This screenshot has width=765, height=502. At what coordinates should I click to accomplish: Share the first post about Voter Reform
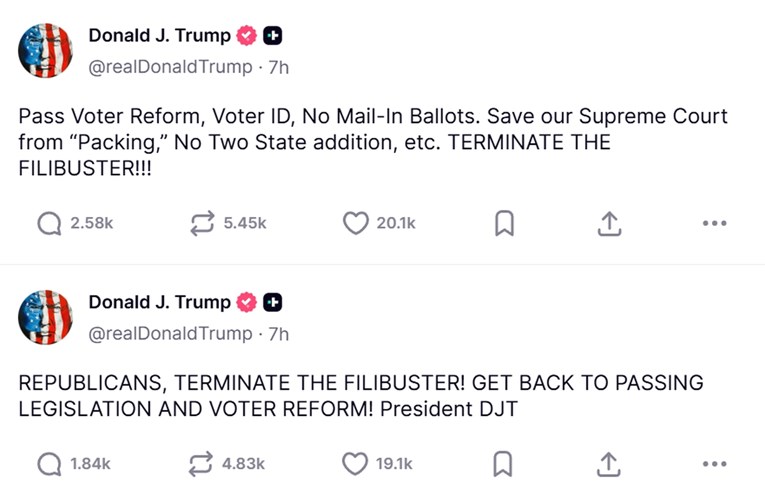[609, 225]
